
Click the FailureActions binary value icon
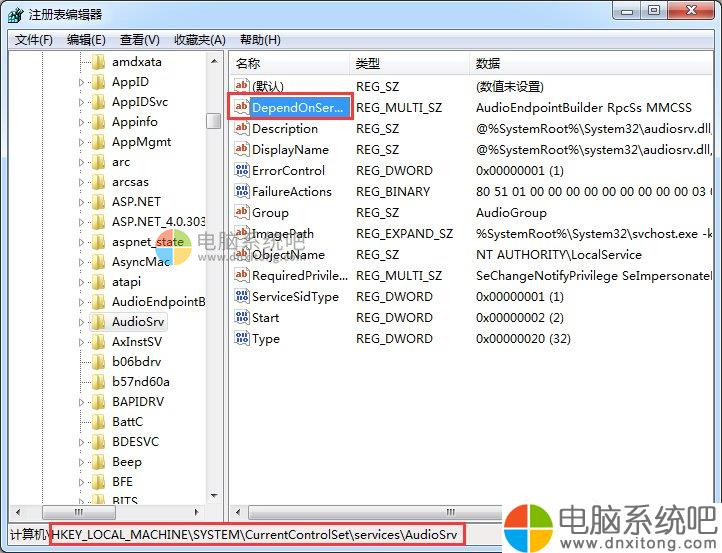point(241,192)
